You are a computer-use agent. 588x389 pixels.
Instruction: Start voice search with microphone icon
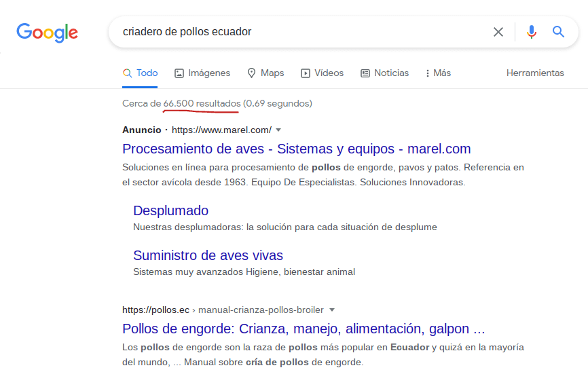click(531, 32)
